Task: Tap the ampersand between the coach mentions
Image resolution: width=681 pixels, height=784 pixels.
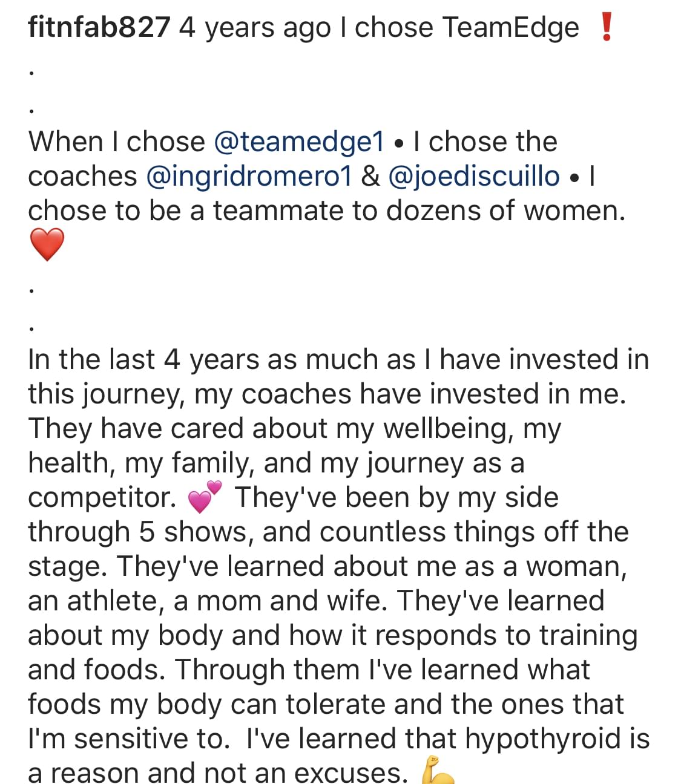Action: (x=370, y=177)
